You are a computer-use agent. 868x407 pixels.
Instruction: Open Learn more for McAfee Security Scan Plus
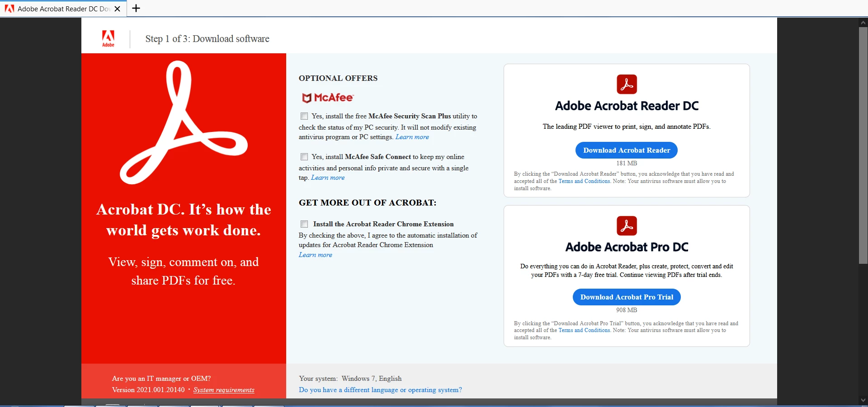tap(412, 137)
